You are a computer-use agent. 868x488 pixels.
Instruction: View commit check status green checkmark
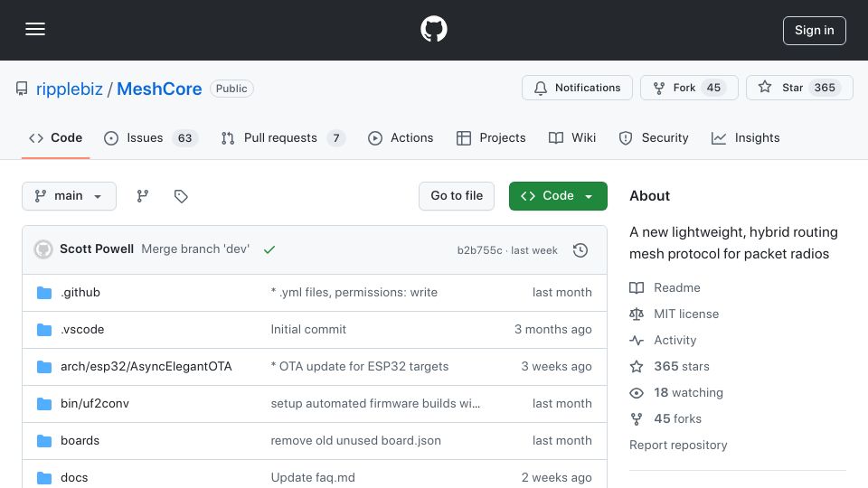point(269,249)
